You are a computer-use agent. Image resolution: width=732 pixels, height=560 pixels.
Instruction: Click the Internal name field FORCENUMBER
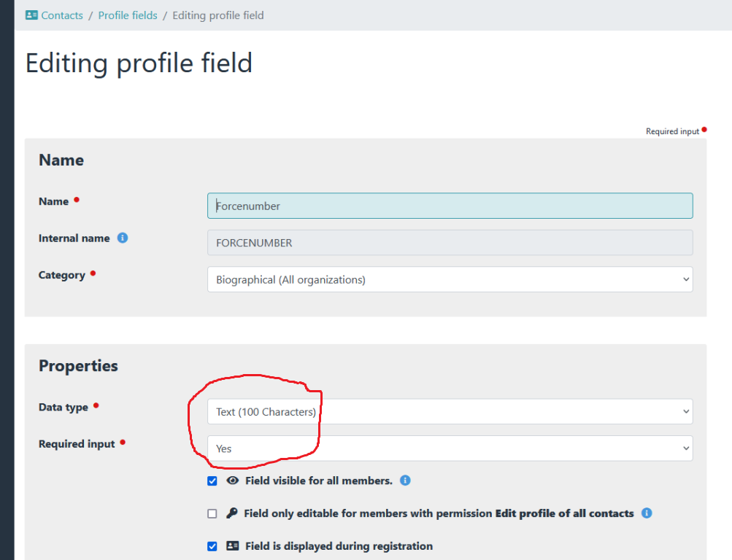pos(450,243)
